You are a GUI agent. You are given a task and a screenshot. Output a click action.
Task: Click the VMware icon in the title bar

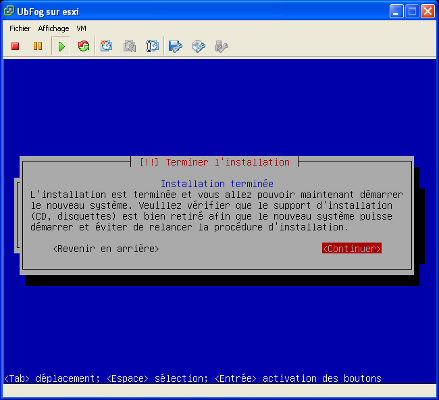click(9, 11)
